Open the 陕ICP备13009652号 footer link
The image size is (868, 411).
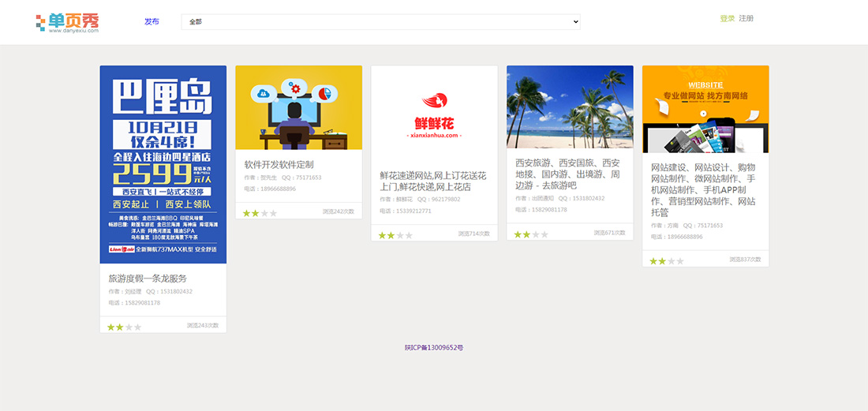pyautogui.click(x=434, y=348)
